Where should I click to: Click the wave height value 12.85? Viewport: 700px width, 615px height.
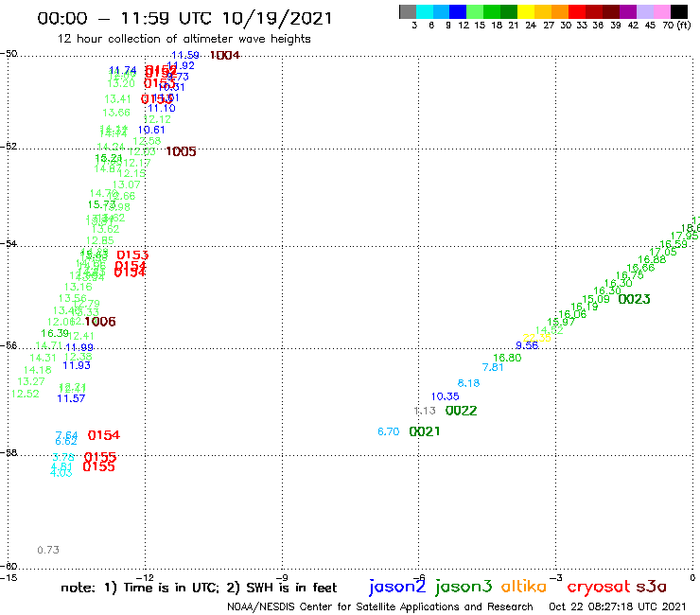pyautogui.click(x=100, y=240)
